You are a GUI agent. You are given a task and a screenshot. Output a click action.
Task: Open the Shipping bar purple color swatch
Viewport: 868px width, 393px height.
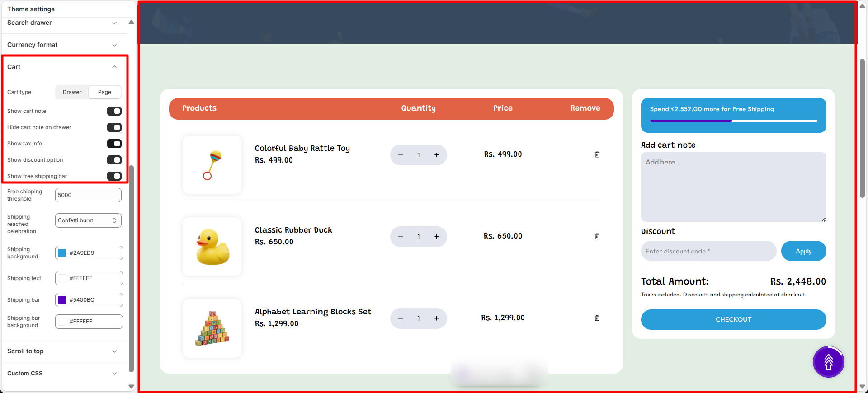pyautogui.click(x=62, y=300)
